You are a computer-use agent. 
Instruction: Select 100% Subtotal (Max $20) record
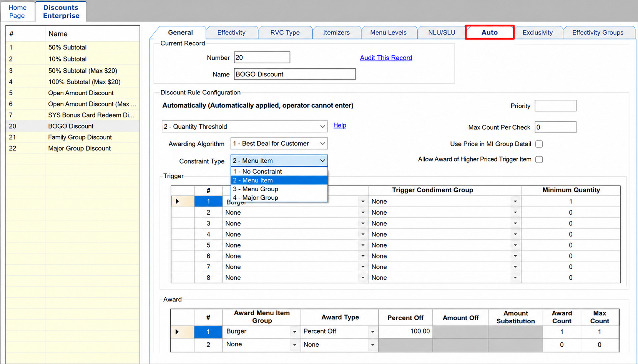pyautogui.click(x=73, y=82)
